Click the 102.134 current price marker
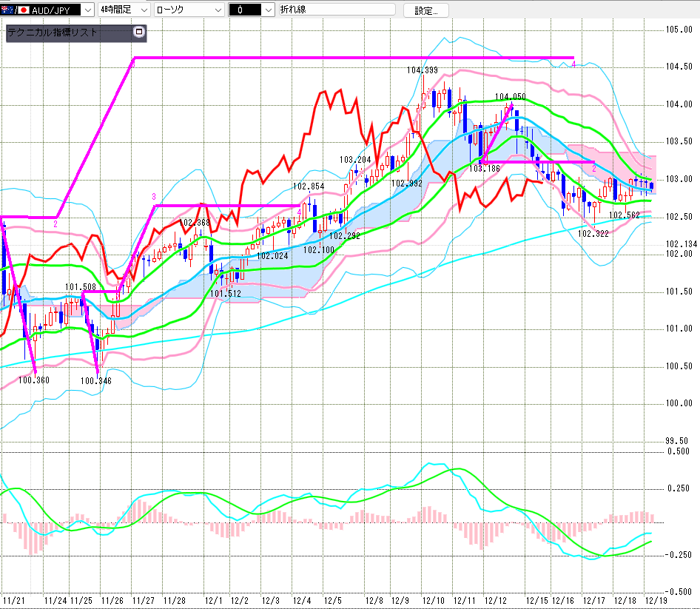Screen dimensions: 700x609 681,244
